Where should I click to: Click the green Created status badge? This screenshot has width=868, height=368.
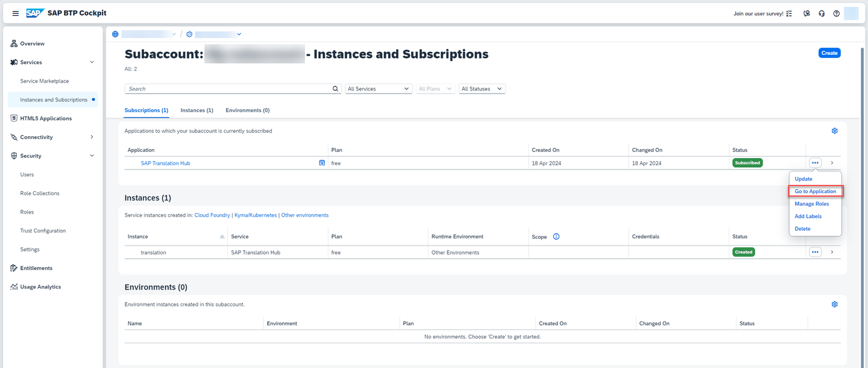pos(744,252)
